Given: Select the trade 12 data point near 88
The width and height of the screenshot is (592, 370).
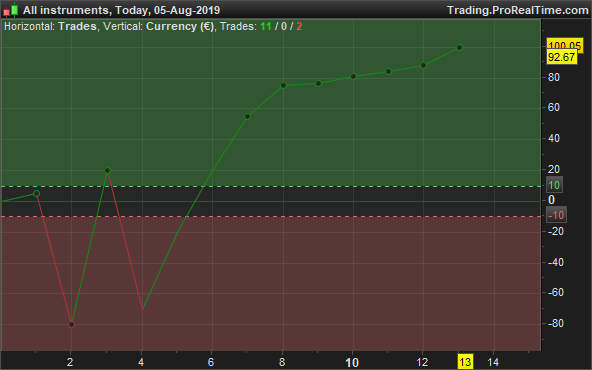Looking at the screenshot, I should (424, 66).
